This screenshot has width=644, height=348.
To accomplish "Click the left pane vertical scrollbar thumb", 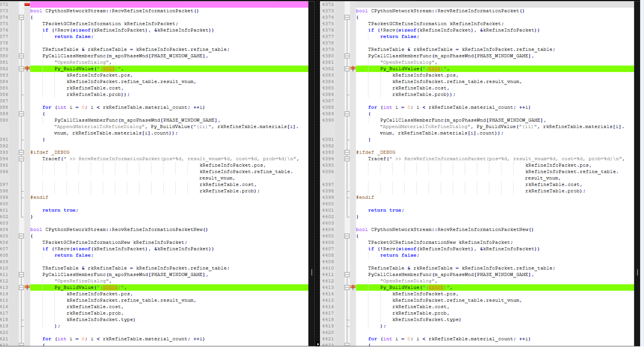I will pos(312,272).
